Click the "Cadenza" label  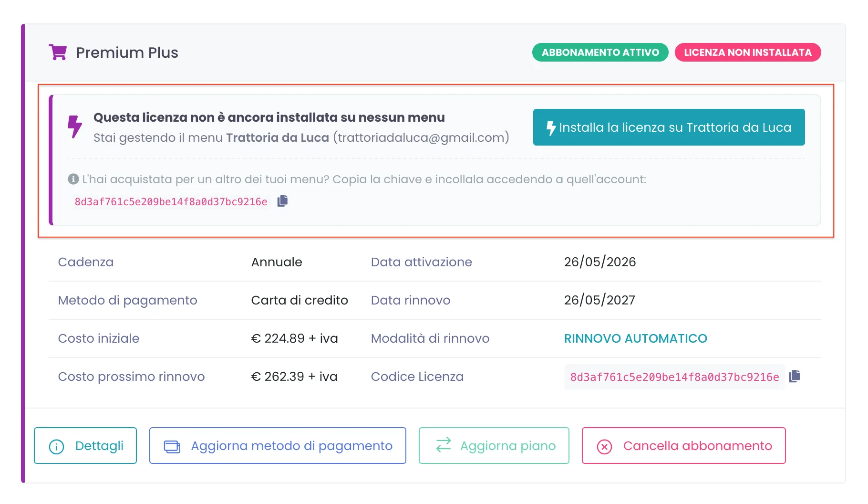[86, 262]
